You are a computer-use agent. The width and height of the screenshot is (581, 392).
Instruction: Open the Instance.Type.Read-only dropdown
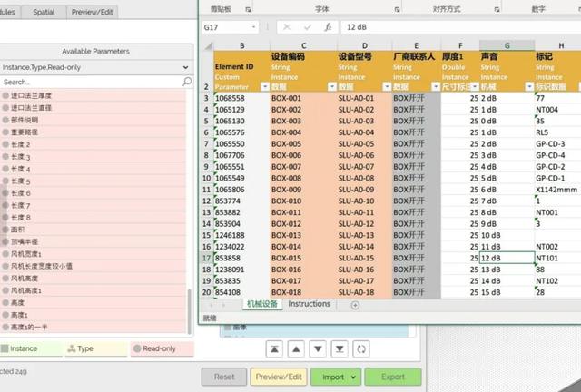point(186,67)
